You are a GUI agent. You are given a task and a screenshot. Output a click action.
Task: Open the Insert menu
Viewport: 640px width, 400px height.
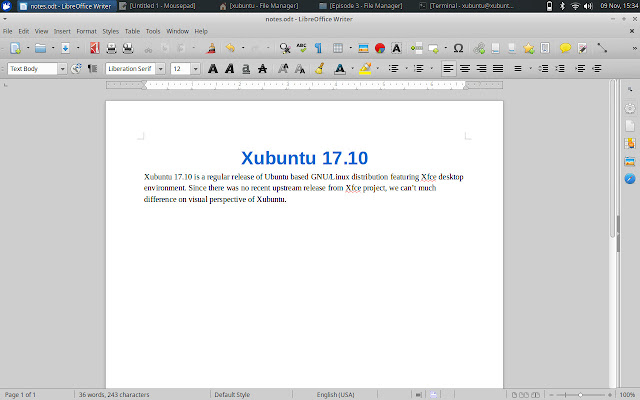tap(62, 31)
